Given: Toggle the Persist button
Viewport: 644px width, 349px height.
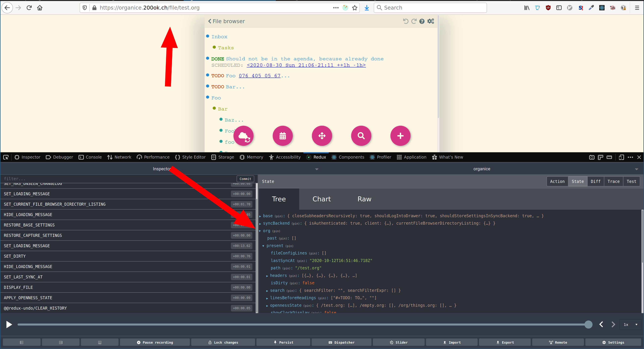Looking at the screenshot, I should click(x=283, y=342).
